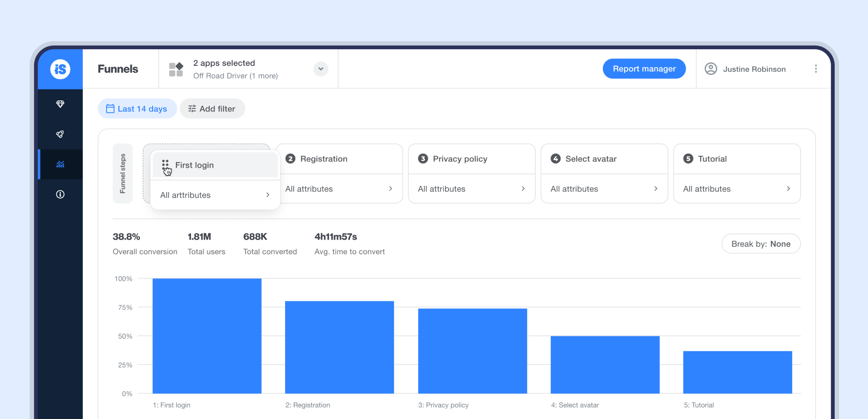Open the Last 14 days date filter
This screenshot has width=868, height=419.
[x=137, y=109]
